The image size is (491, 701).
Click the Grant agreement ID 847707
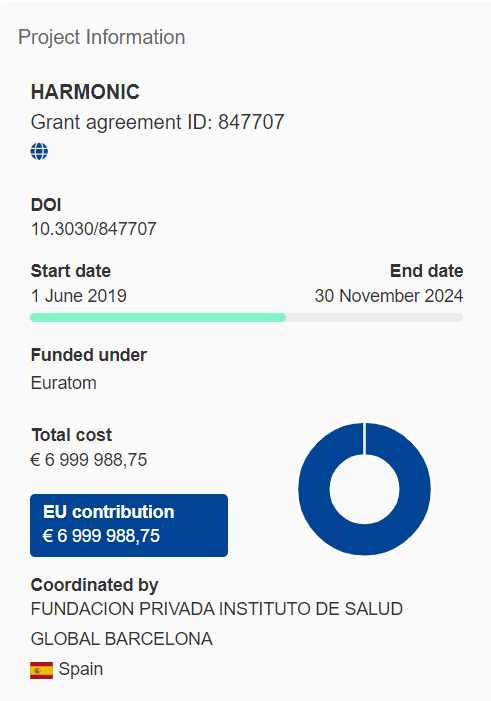157,122
